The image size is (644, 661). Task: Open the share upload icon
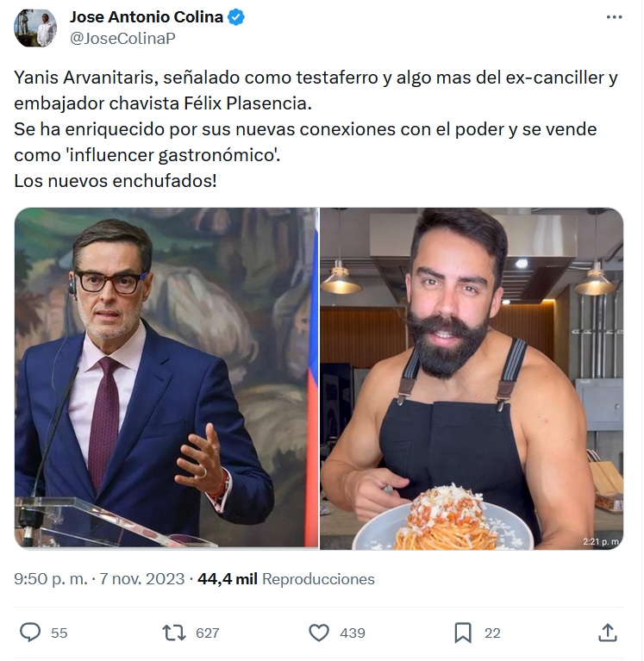[608, 633]
